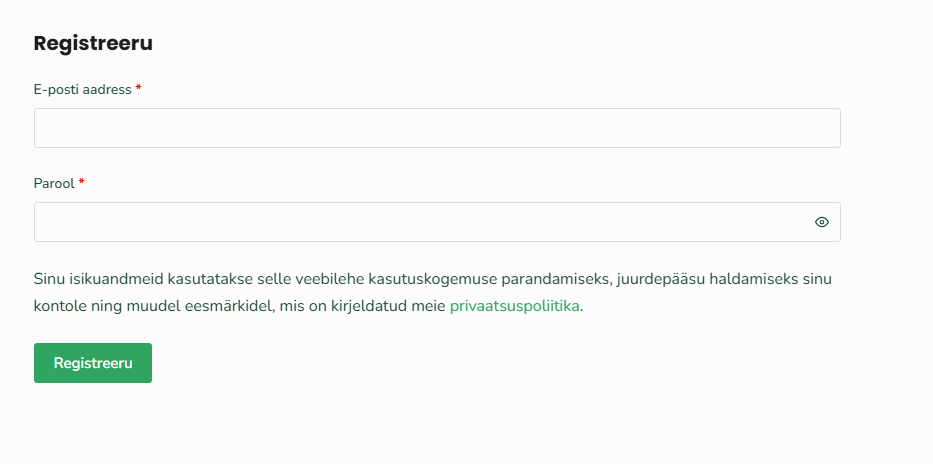
Task: Click the Registreeru heading at the top
Action: [93, 43]
